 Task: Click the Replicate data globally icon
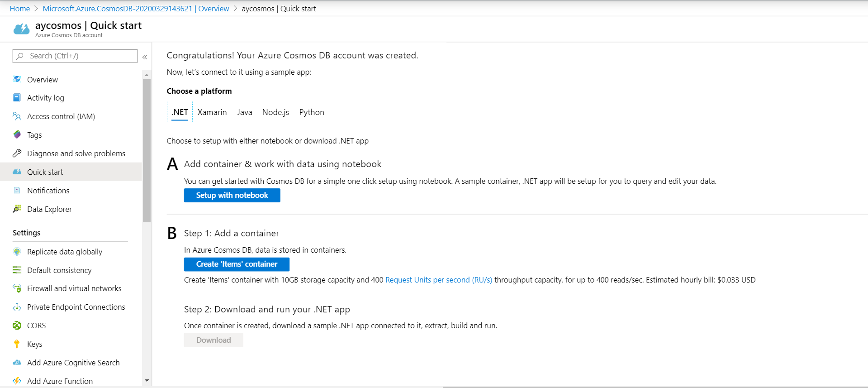17,252
